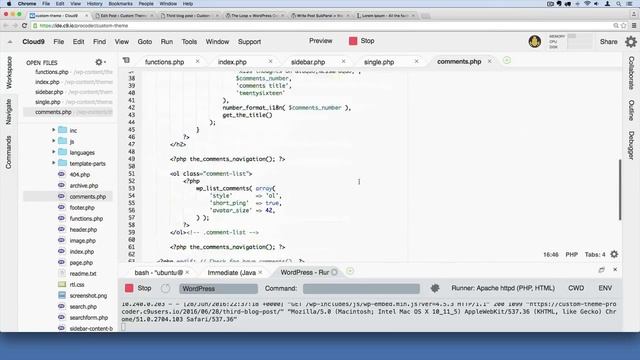The image size is (640, 360).
Task: Click the user avatar icon
Action: [535, 41]
